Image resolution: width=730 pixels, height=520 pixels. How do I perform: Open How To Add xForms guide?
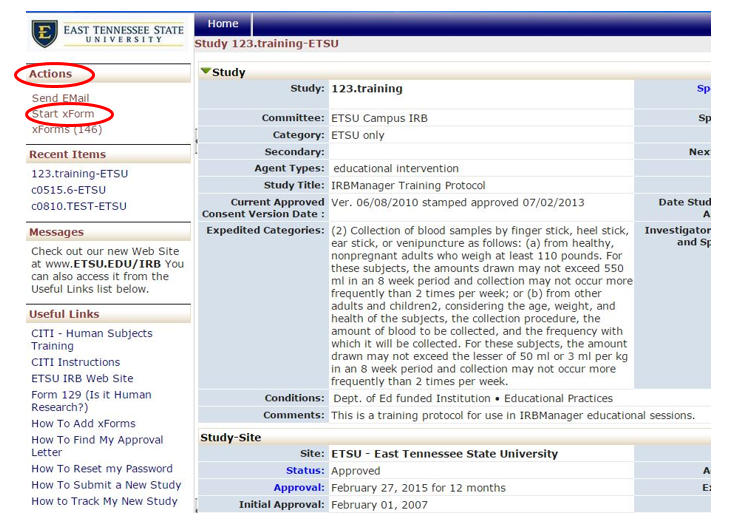coord(83,424)
